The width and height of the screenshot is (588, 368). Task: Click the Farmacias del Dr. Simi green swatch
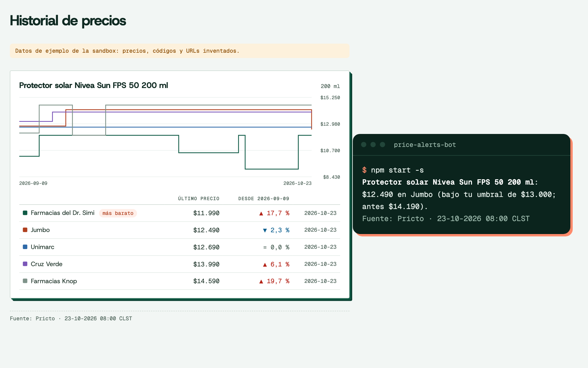[x=25, y=213]
